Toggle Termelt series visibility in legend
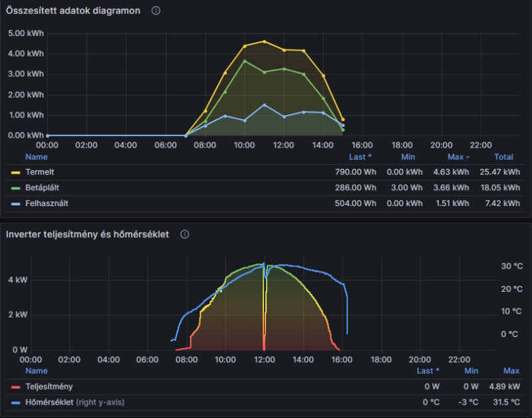This screenshot has width=532, height=418. pos(40,172)
